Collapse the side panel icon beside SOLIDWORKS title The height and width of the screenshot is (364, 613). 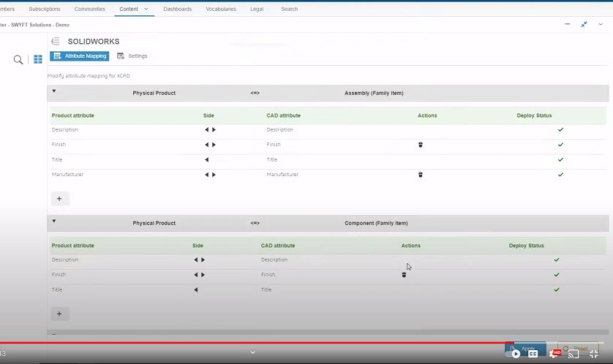(x=56, y=41)
